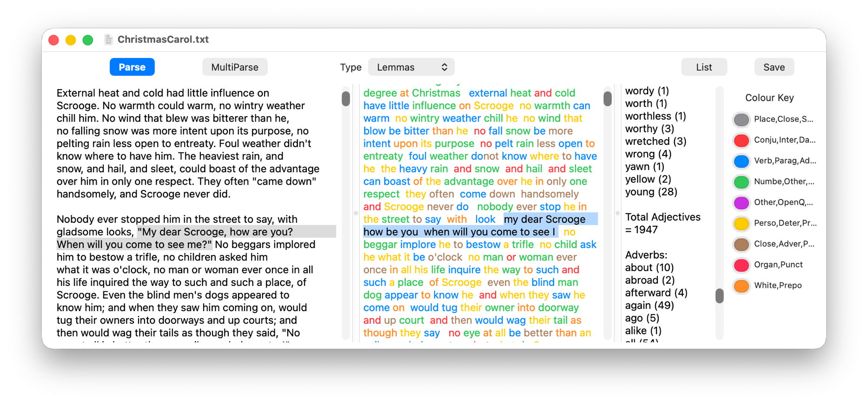
Task: Select the pink Organ,Punct colour well
Action: (741, 265)
